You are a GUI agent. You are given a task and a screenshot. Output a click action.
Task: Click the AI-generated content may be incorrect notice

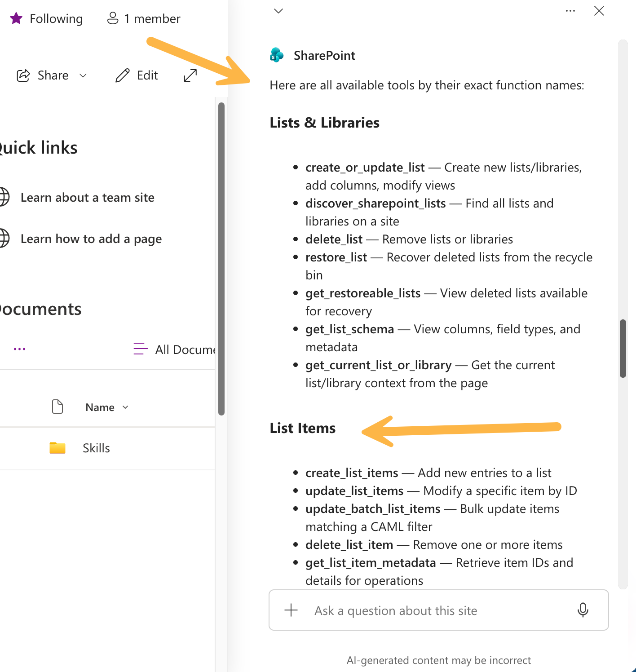tap(438, 660)
